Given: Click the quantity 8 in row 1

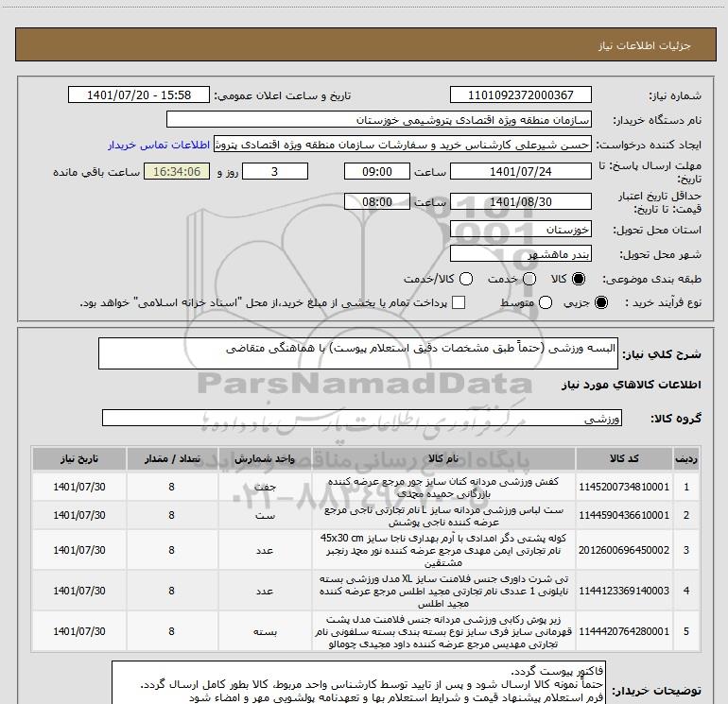Looking at the screenshot, I should click(172, 487).
